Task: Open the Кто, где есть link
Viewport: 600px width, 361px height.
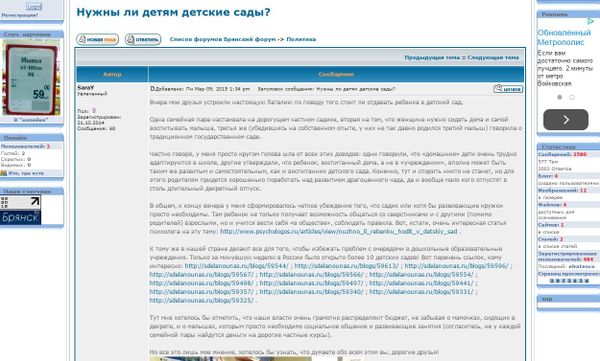Action: click(x=26, y=173)
